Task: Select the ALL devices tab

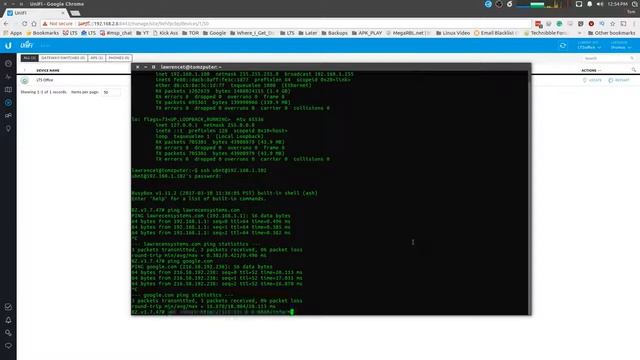Action: tap(29, 58)
